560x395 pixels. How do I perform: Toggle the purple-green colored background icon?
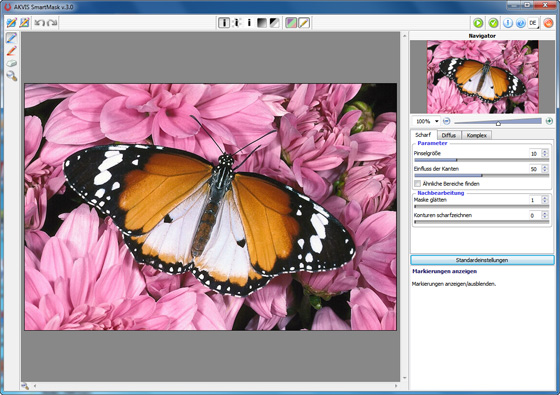pos(291,23)
